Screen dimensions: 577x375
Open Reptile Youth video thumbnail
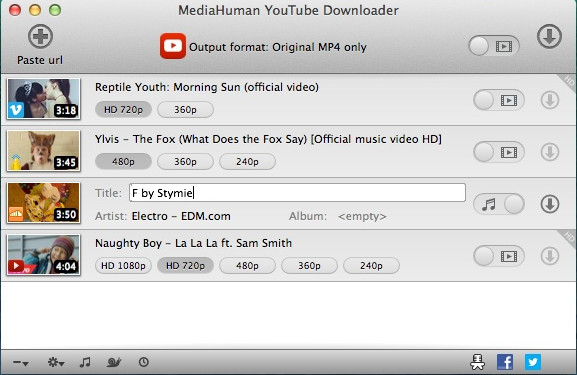(43, 99)
